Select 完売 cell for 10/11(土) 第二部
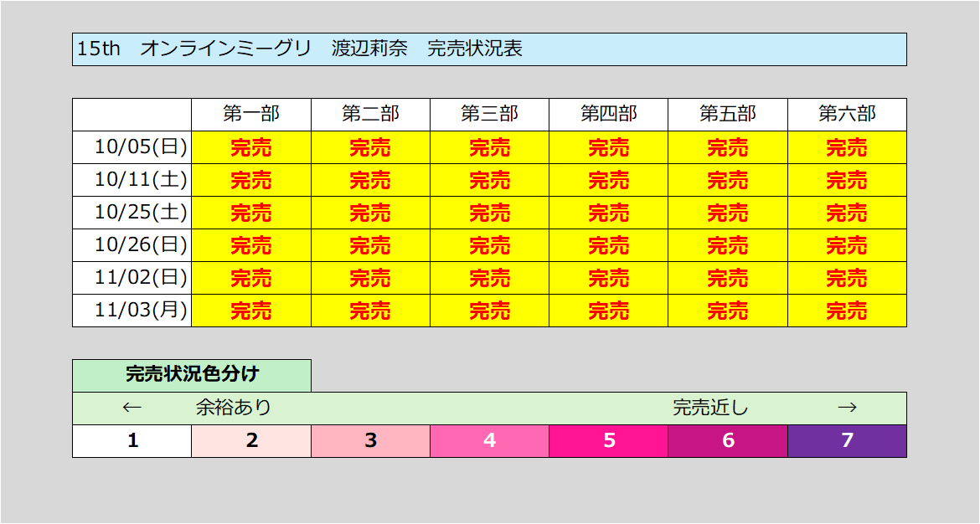This screenshot has height=524, width=980. [x=370, y=180]
